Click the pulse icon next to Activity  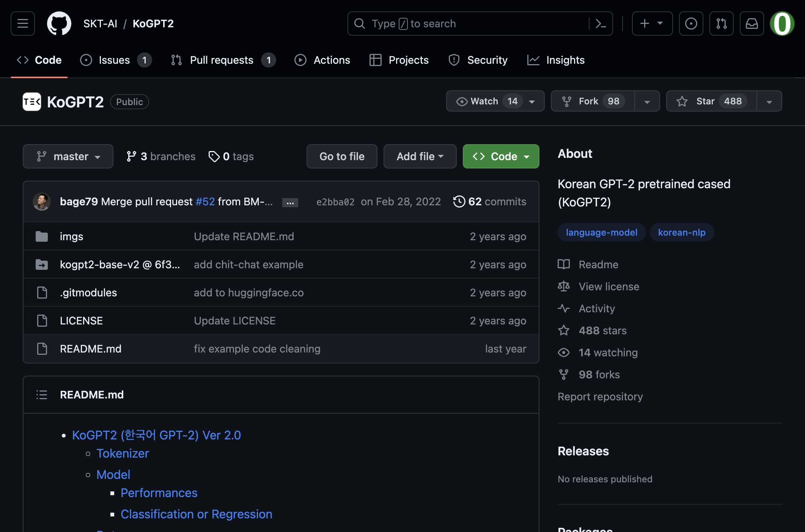click(564, 308)
